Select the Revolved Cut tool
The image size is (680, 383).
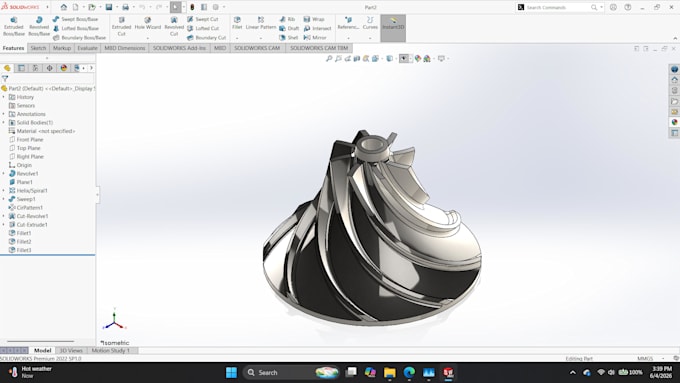click(174, 26)
